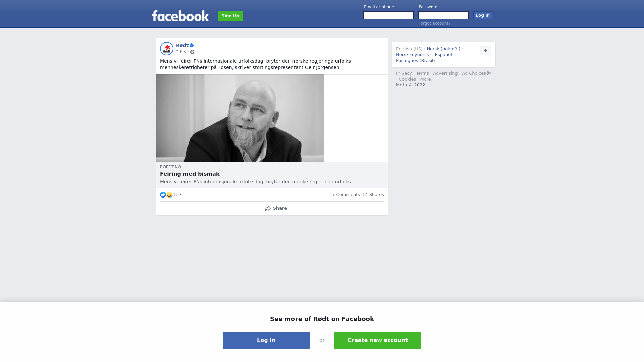Open the Forgot account? link
The image size is (644, 362).
(434, 23)
